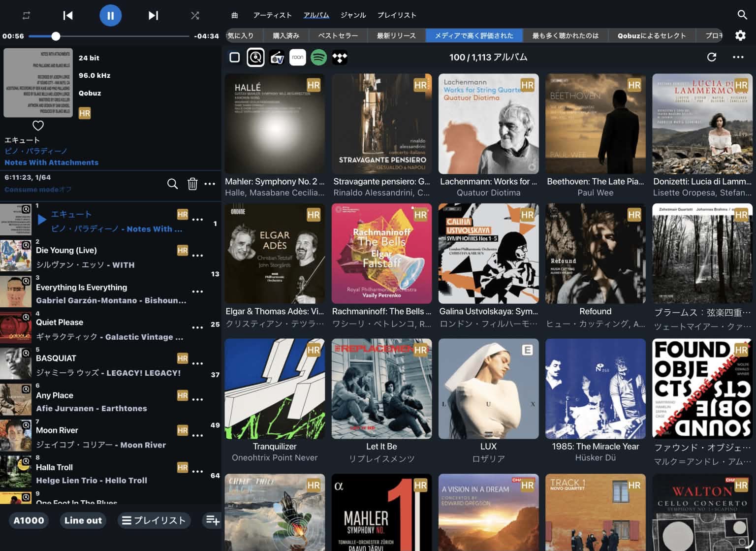
Task: Open 1985: The Miracle Year album
Action: click(595, 389)
